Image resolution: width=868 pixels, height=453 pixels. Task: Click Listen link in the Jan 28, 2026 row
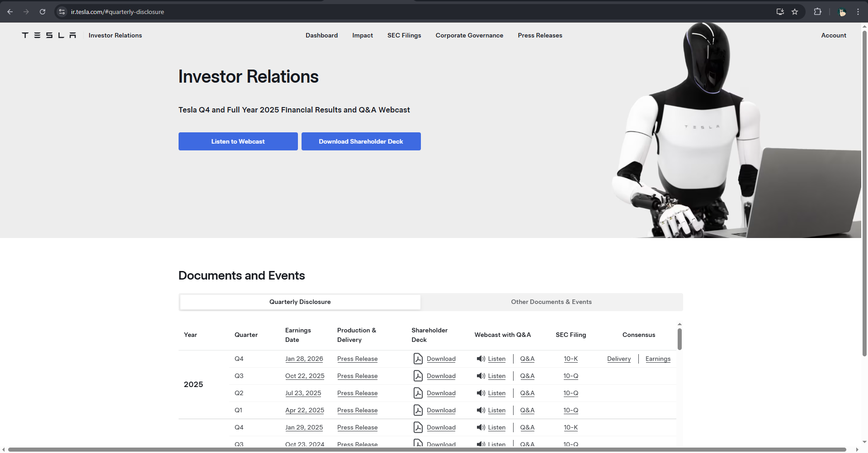click(x=497, y=359)
